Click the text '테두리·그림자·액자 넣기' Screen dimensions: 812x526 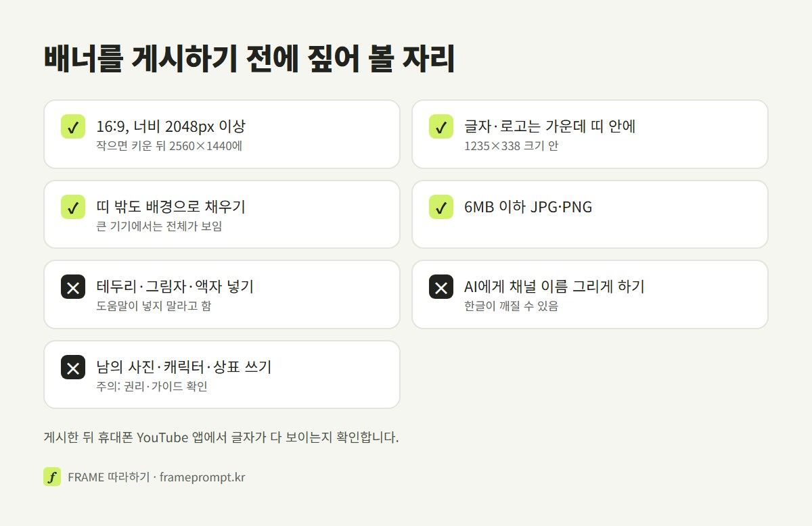[175, 287]
